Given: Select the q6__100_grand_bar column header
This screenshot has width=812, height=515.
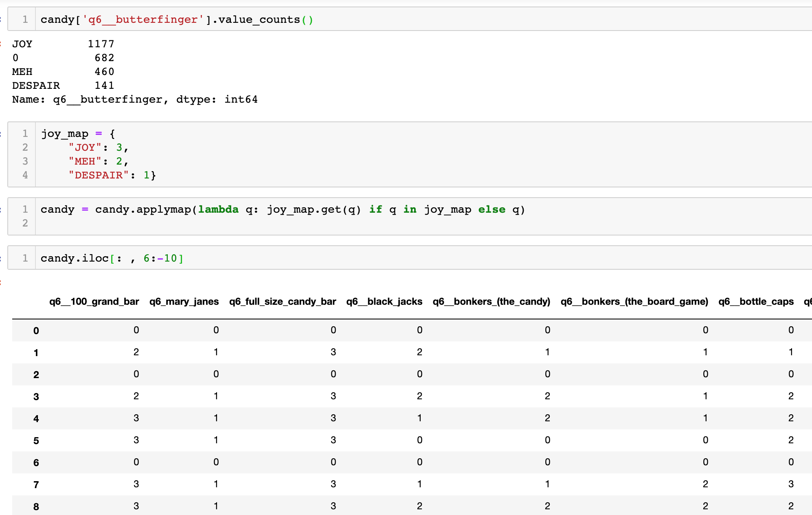Looking at the screenshot, I should (94, 302).
